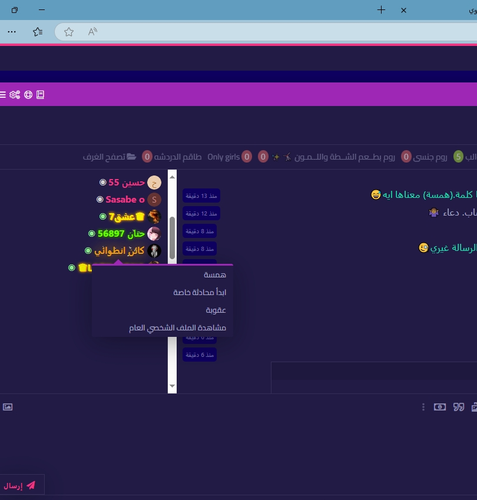This screenshot has width=477, height=500.
Task: Click the yellow crown badge beside عشق7
Action: coord(140,217)
